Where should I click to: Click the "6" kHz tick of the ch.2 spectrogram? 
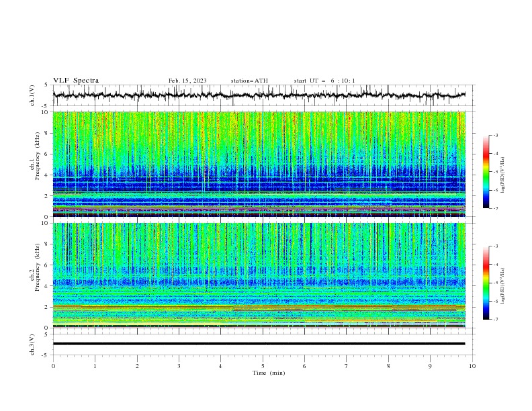pos(47,265)
